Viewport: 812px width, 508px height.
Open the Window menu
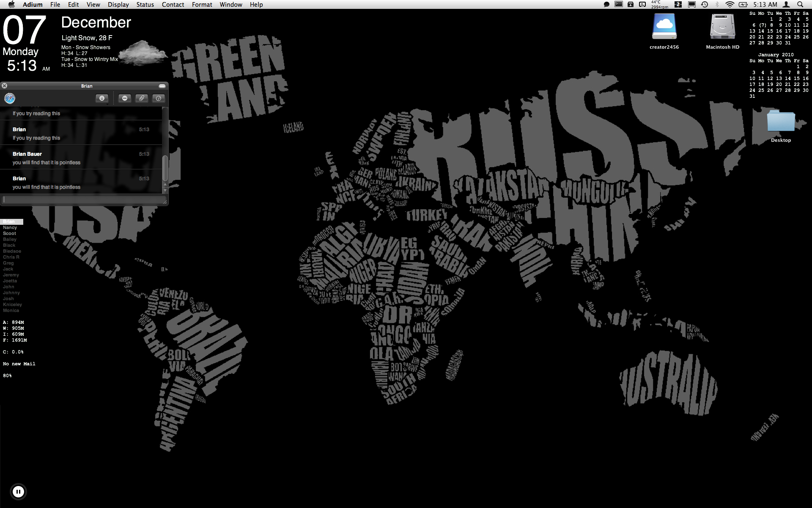point(231,4)
